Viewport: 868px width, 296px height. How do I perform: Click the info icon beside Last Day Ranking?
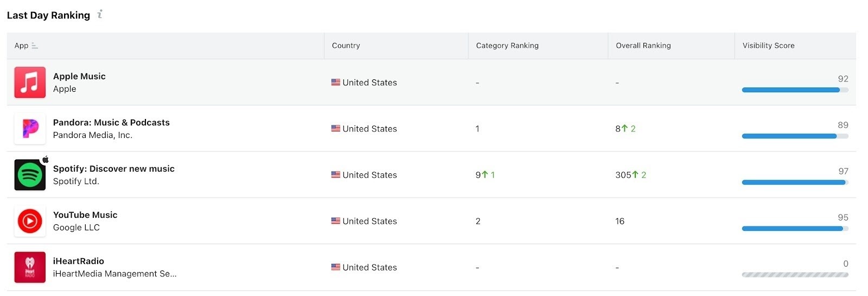(100, 15)
